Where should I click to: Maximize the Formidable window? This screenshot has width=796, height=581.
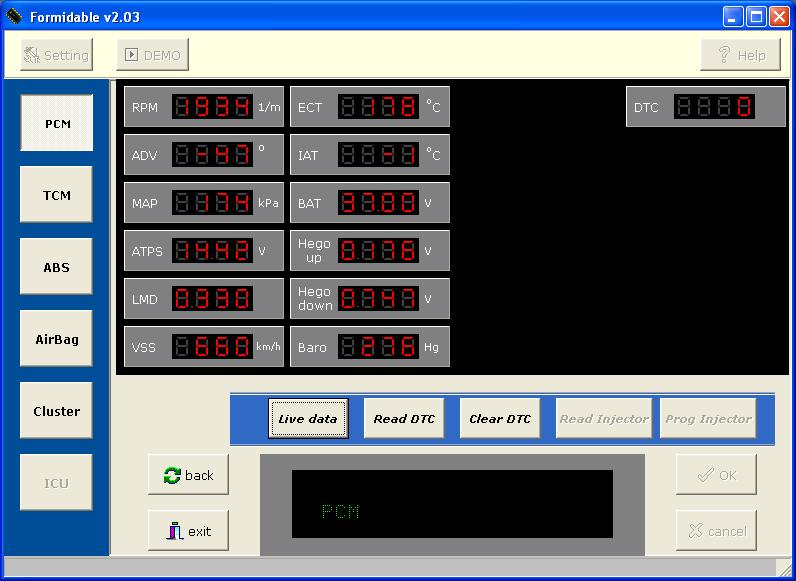[x=756, y=17]
